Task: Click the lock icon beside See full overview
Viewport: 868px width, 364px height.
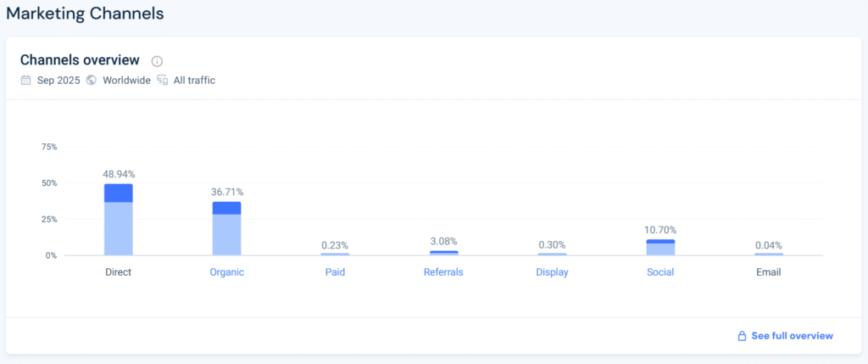Action: pyautogui.click(x=742, y=336)
